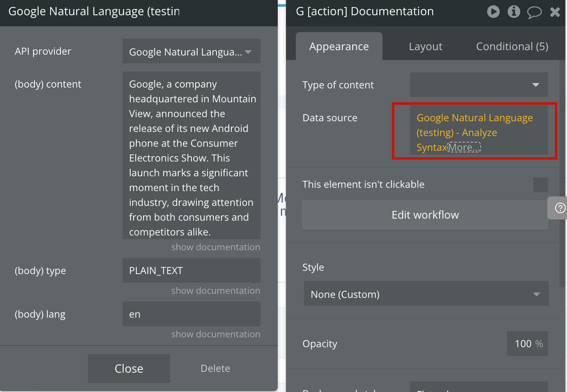Image resolution: width=567 pixels, height=392 pixels.
Task: Click the "Data source" label
Action: (330, 118)
